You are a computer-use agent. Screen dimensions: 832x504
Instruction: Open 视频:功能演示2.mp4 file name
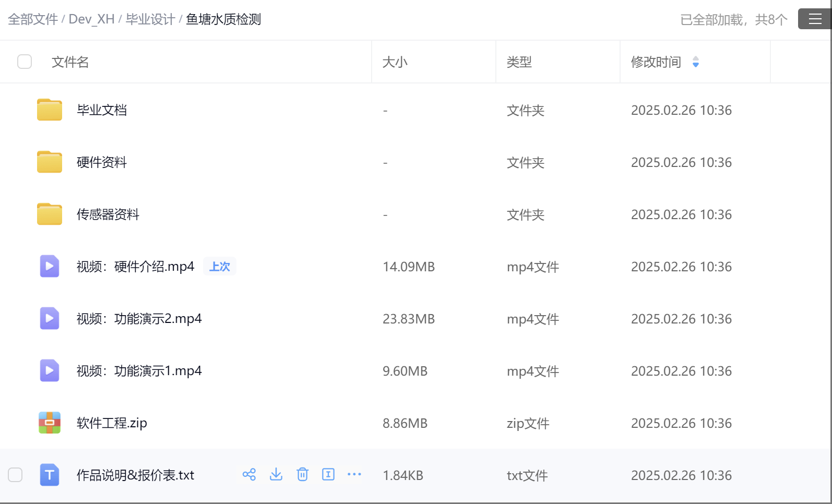[x=139, y=319]
